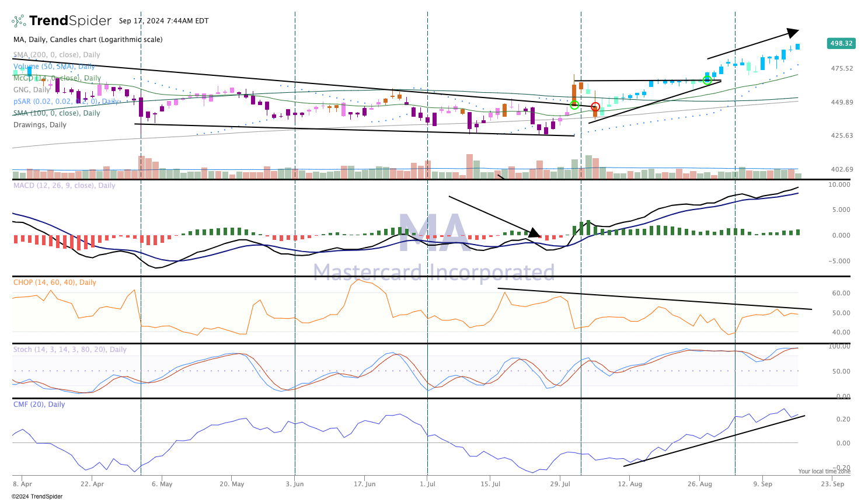This screenshot has width=868, height=502.
Task: Click the 60.00 CHOP axis value
Action: point(841,293)
